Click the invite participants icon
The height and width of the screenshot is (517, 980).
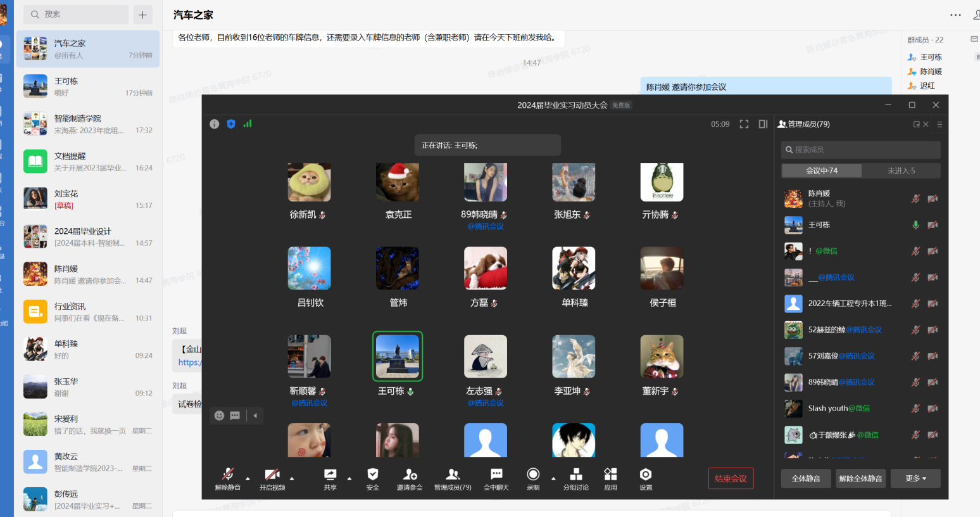[x=410, y=474]
